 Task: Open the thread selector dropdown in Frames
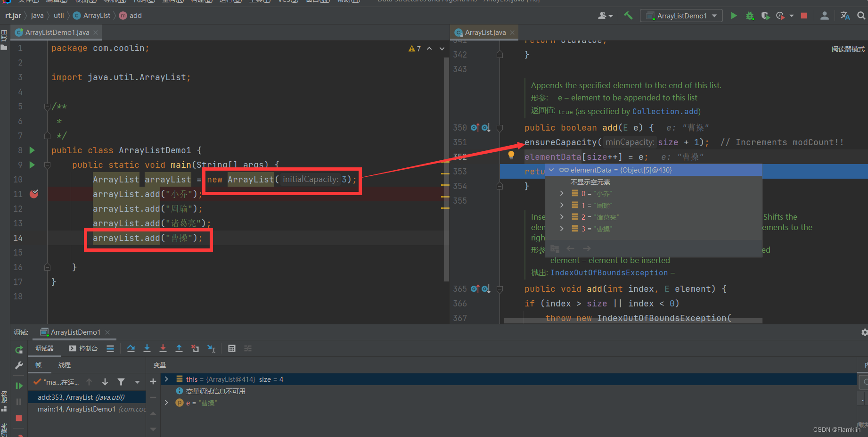[137, 382]
